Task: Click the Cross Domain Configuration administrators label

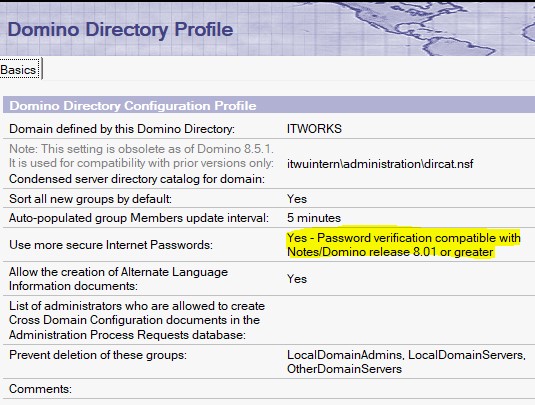Action: 137,320
